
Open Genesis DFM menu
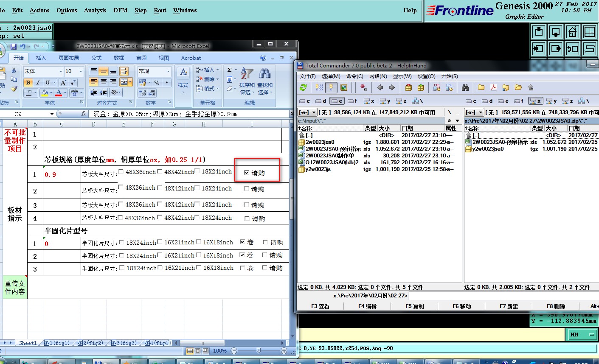tap(121, 10)
